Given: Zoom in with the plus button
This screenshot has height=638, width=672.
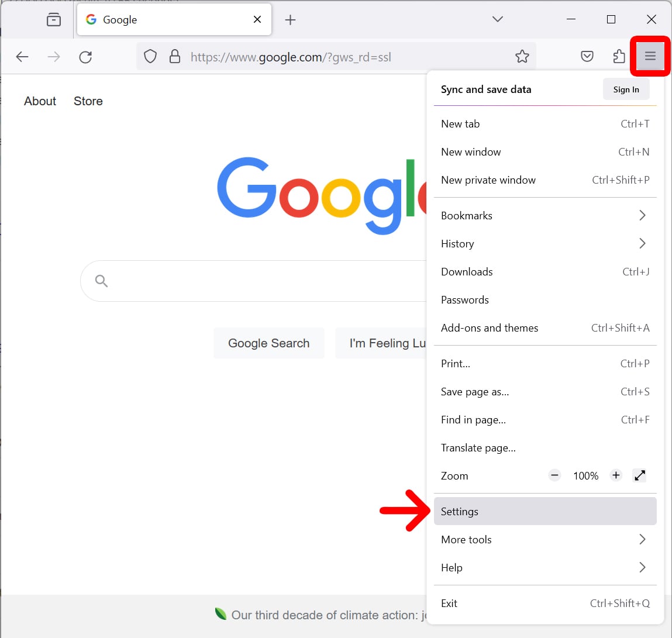Looking at the screenshot, I should (x=615, y=475).
